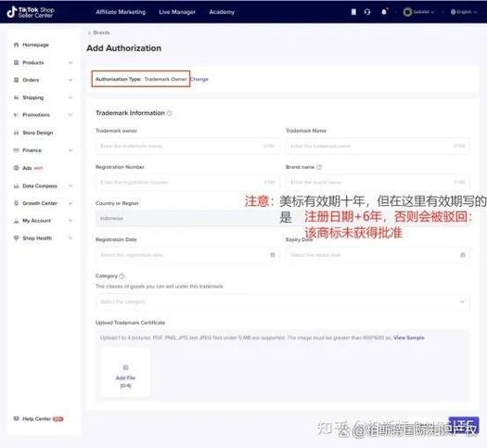Open the Live Manager menu
This screenshot has height=448, width=487.
177,12
